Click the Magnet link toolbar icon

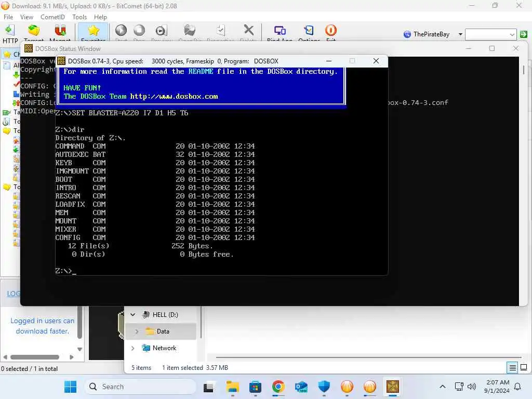coord(60,31)
